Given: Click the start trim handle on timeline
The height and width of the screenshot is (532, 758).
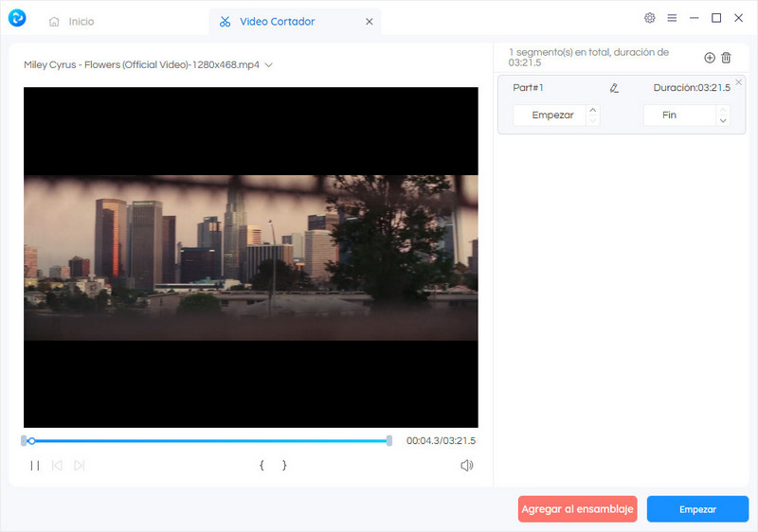Looking at the screenshot, I should [24, 441].
